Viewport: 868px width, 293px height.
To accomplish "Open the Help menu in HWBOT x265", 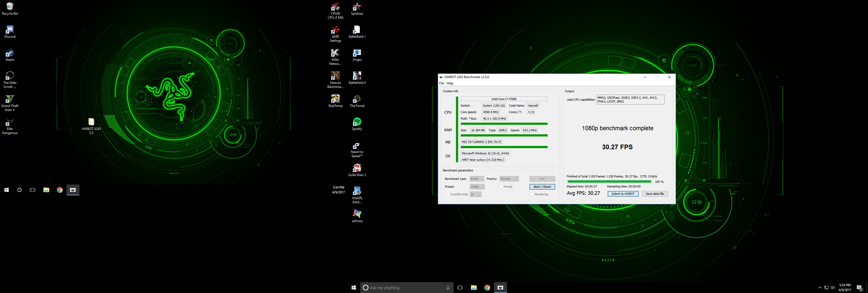I will coord(450,83).
